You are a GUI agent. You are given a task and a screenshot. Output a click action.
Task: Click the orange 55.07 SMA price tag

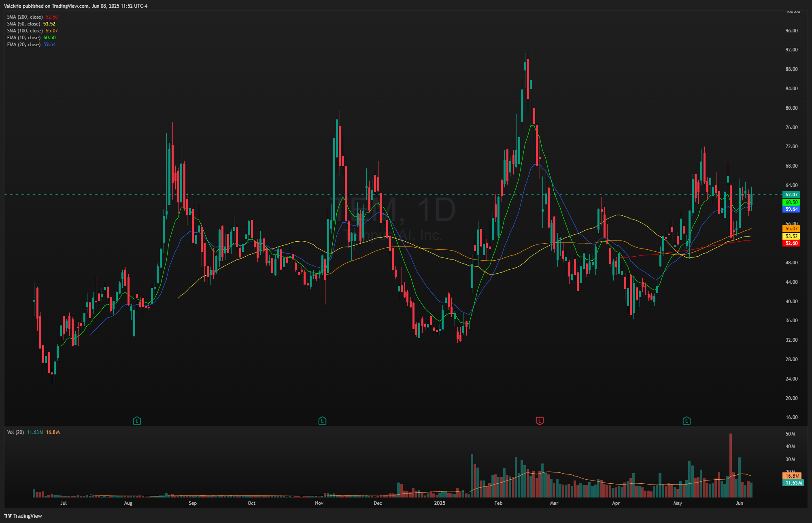[x=791, y=229]
